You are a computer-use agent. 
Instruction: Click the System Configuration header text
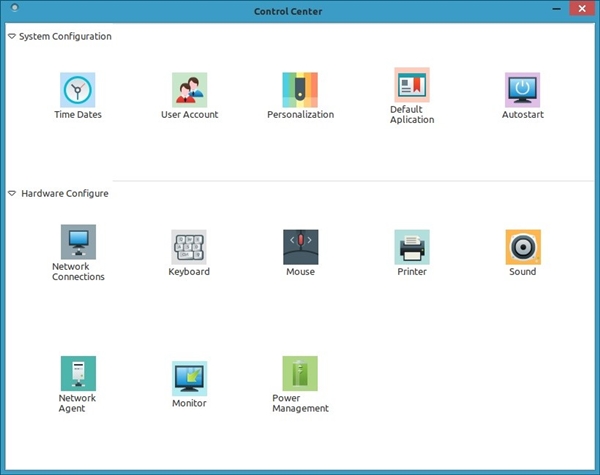pyautogui.click(x=65, y=37)
